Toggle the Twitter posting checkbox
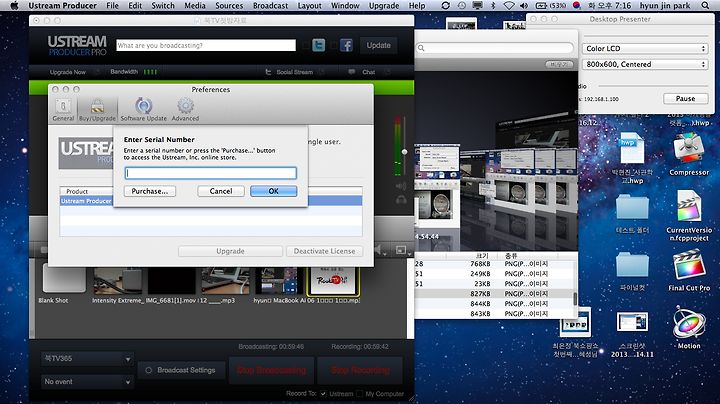 pyautogui.click(x=306, y=45)
